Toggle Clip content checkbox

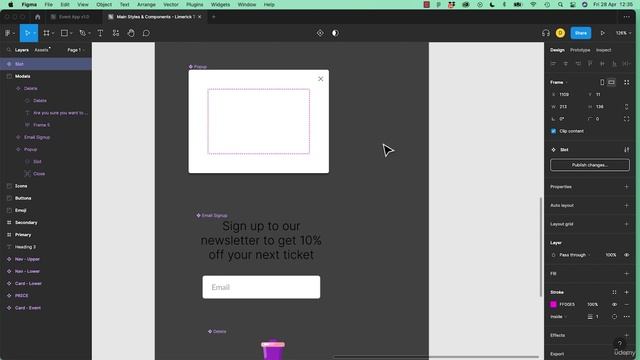pos(553,131)
